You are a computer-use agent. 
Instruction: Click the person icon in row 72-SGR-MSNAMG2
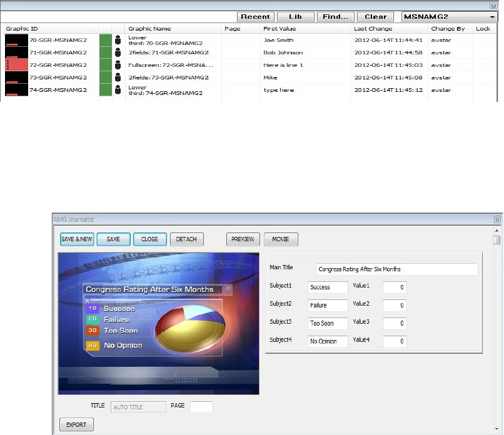click(118, 65)
